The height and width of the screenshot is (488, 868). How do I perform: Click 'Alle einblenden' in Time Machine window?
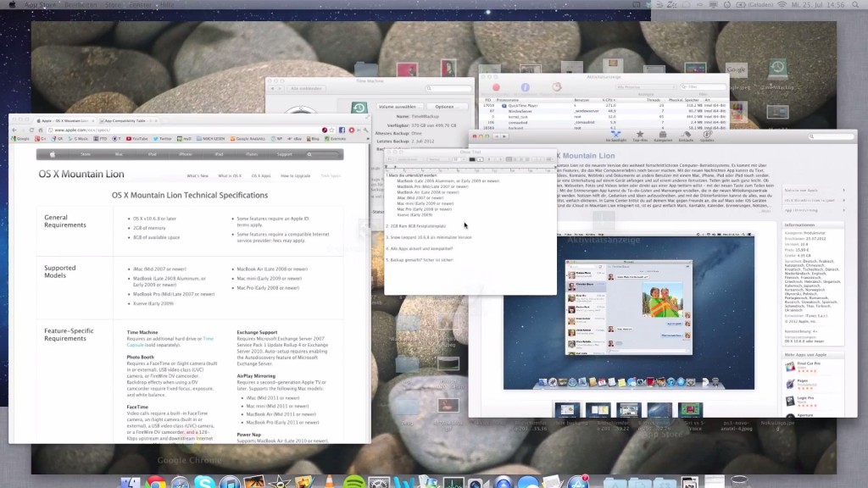click(306, 88)
